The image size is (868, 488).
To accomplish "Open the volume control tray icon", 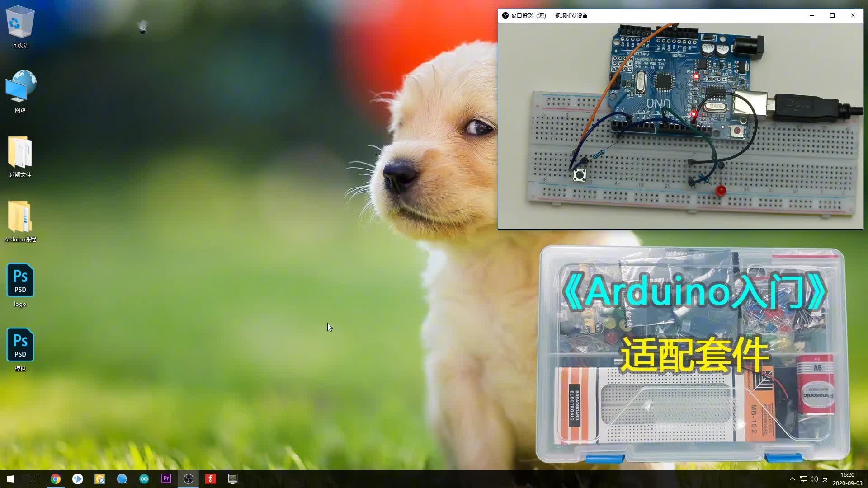I will (x=814, y=479).
